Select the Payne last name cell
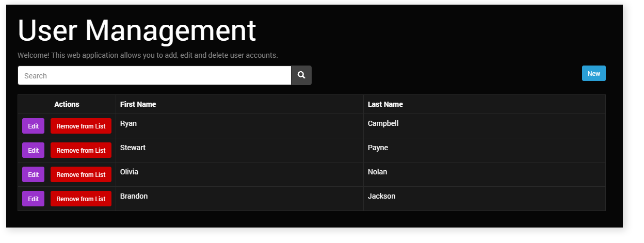 [378, 148]
